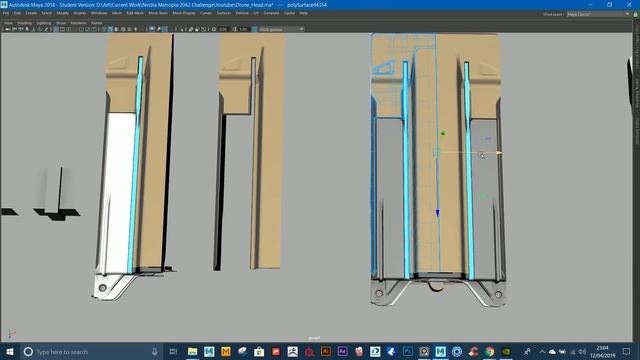Open the Workspace dropdown (Maya Classic)
Image resolution: width=640 pixels, height=360 pixels.
pos(598,14)
